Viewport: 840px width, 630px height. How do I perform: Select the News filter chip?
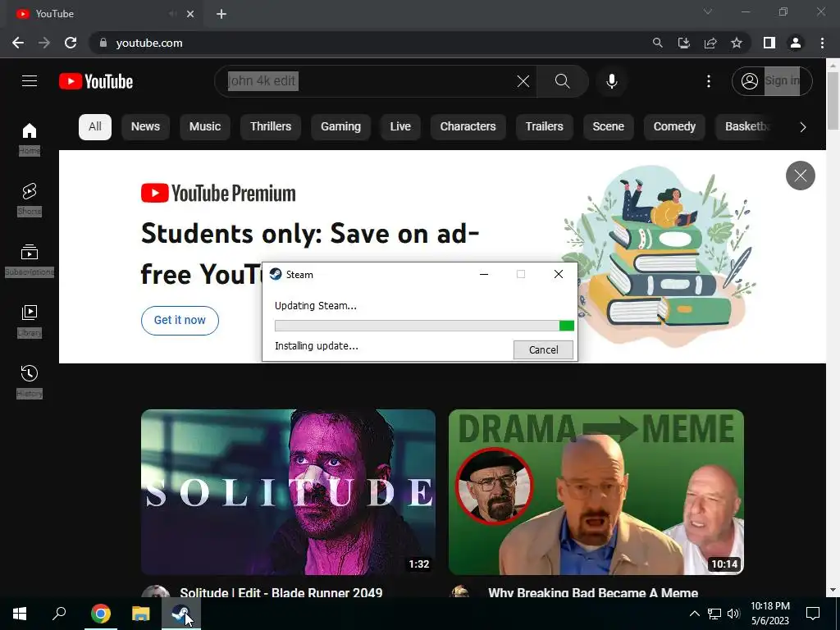point(145,127)
